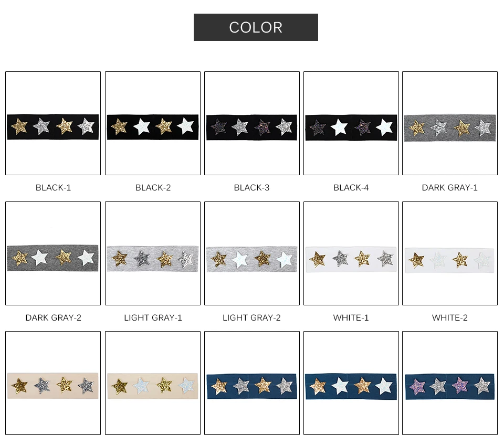Choose the DARK GRAY-2 swatch
This screenshot has width=504, height=436.
coord(53,253)
